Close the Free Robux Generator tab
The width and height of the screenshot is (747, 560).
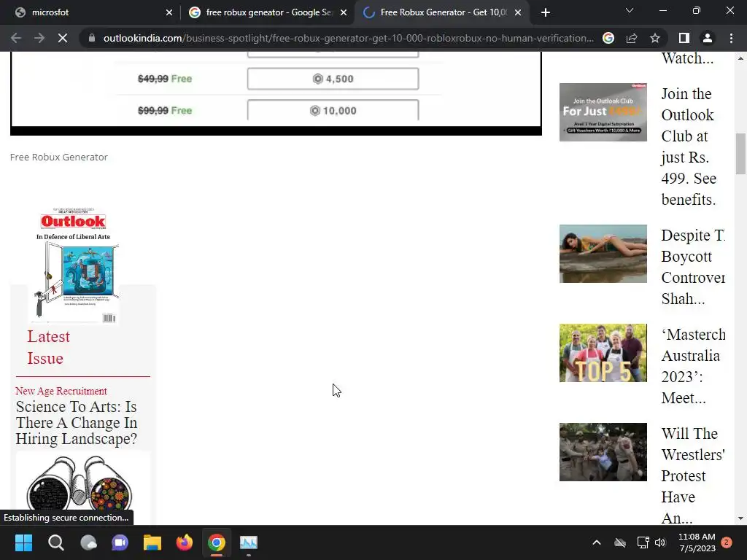518,12
